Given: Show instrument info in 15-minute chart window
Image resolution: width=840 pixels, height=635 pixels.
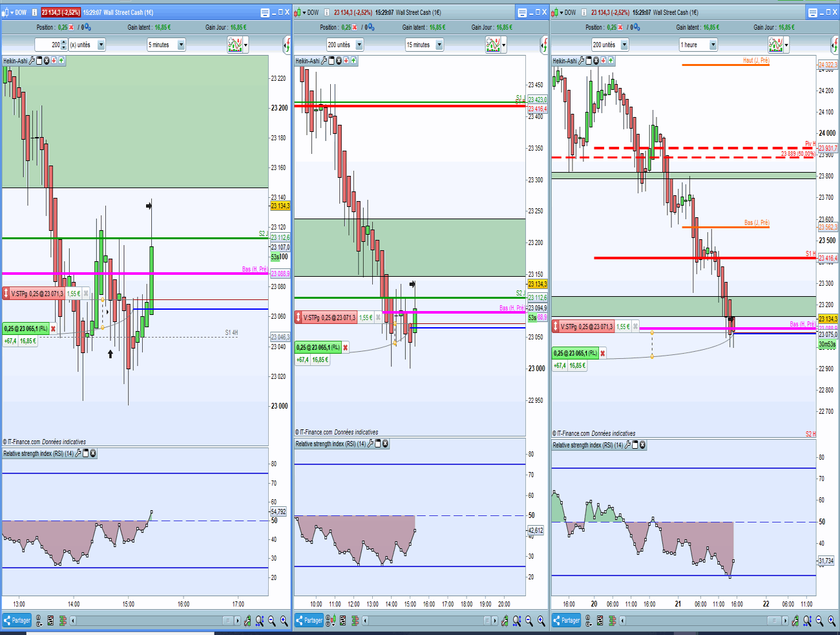Looking at the screenshot, I should click(x=327, y=12).
